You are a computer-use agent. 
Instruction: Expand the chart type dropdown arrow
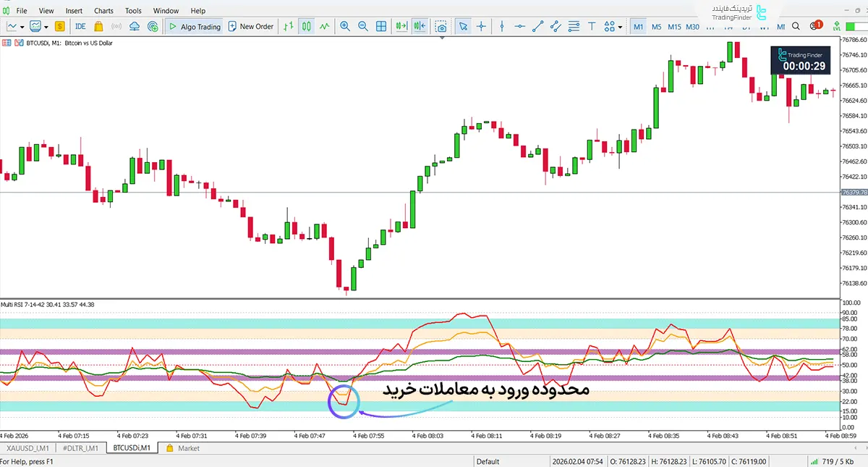coord(22,26)
